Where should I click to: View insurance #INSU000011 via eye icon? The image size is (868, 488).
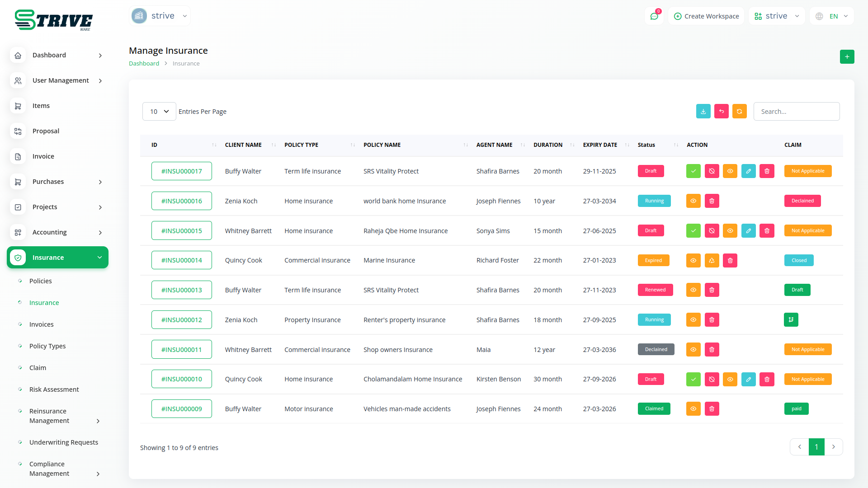coord(693,350)
